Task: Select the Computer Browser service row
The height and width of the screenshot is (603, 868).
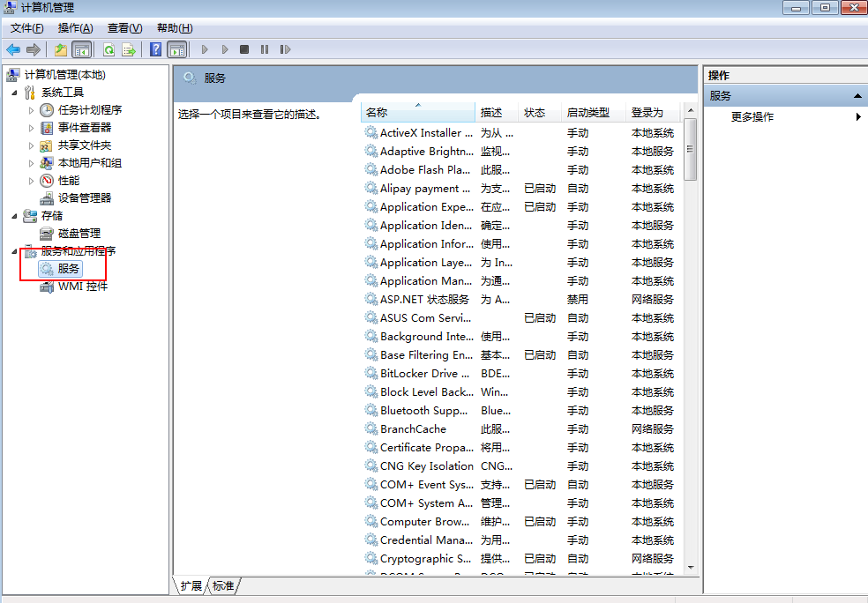Action: tap(520, 522)
